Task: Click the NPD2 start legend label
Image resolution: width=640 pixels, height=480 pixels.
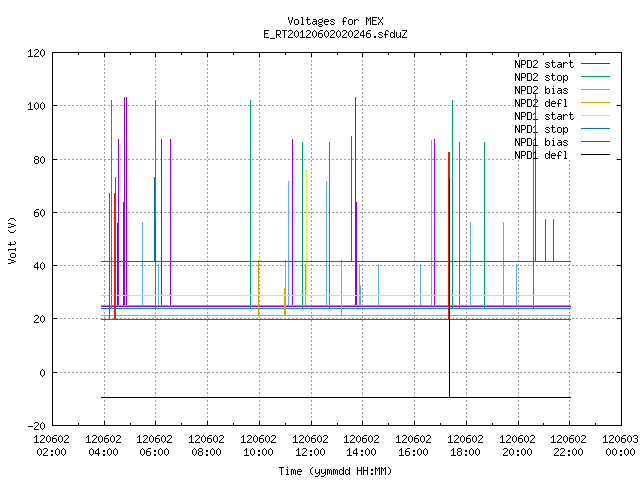Action: coord(544,64)
